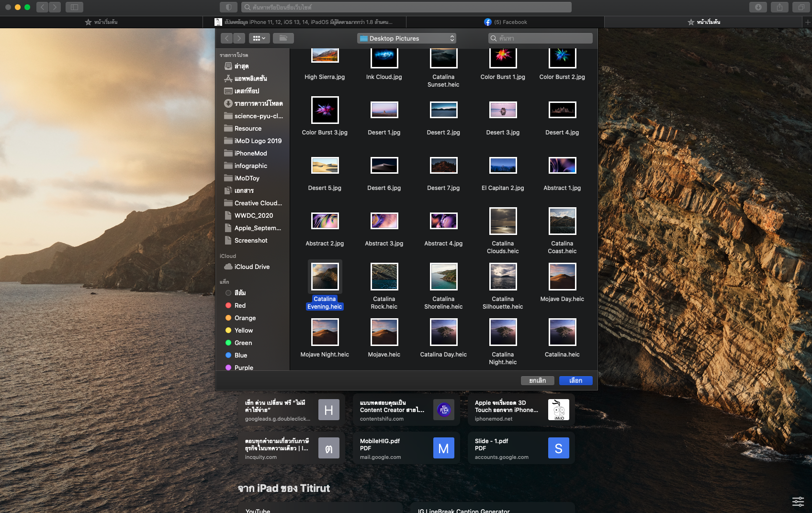Open the icon view mode dropdown
812x513 pixels.
(259, 38)
